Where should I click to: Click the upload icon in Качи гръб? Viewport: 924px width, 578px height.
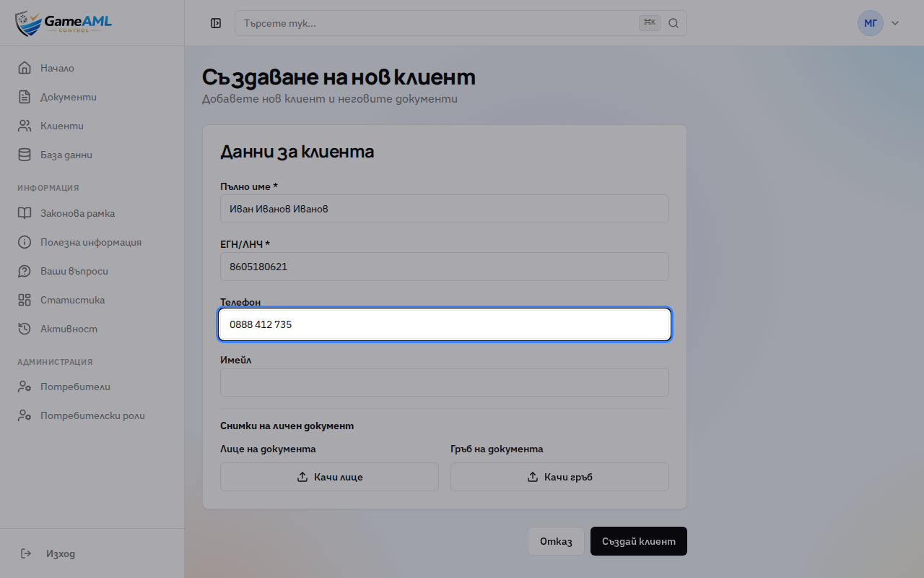(533, 477)
